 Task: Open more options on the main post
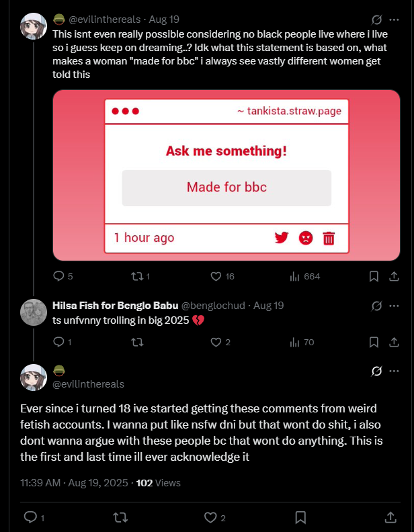(395, 371)
